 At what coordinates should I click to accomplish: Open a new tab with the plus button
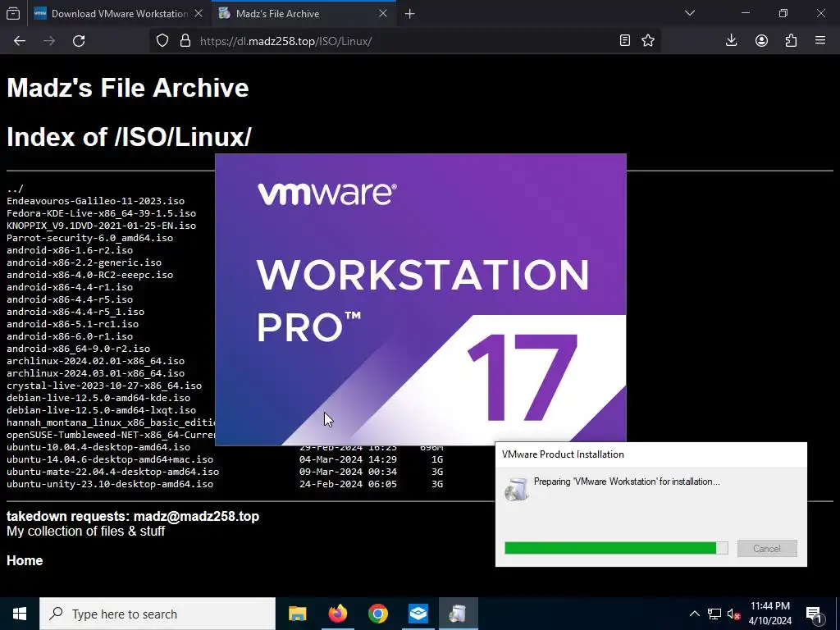pyautogui.click(x=410, y=14)
